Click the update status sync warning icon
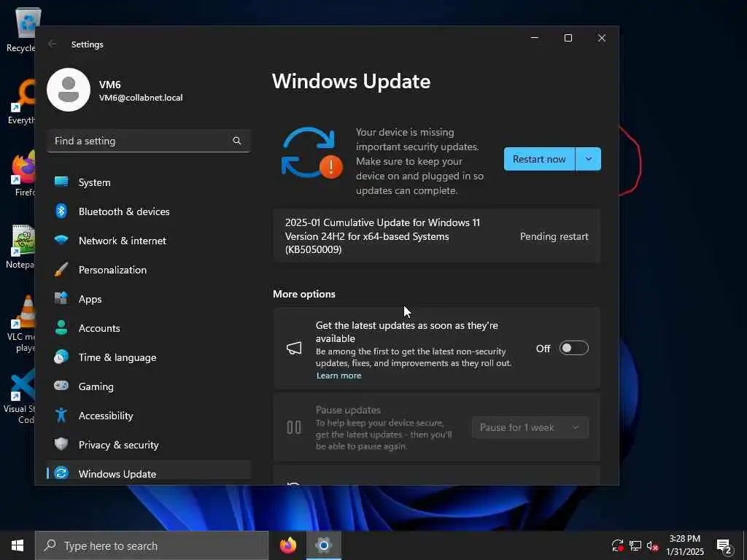 [x=312, y=153]
